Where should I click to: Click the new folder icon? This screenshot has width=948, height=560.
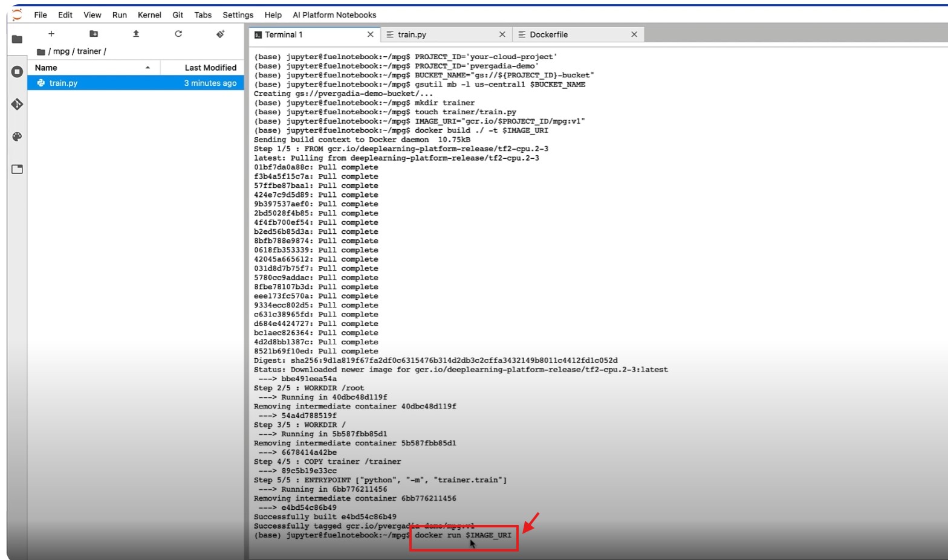[x=94, y=34]
